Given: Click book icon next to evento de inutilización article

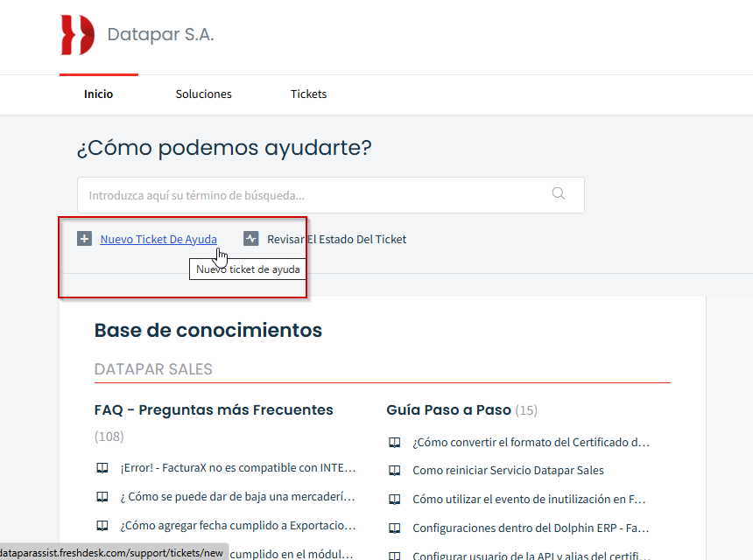Looking at the screenshot, I should pos(394,500).
